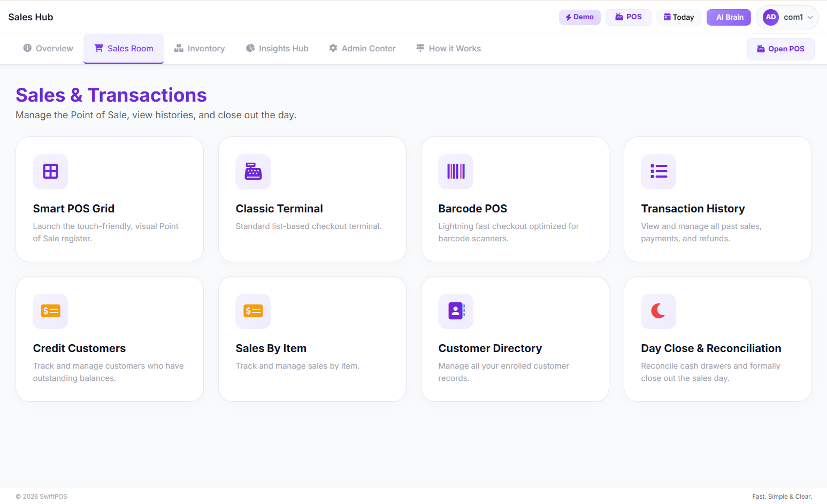This screenshot has height=504, width=827.
Task: Click the Today date button
Action: [x=679, y=17]
